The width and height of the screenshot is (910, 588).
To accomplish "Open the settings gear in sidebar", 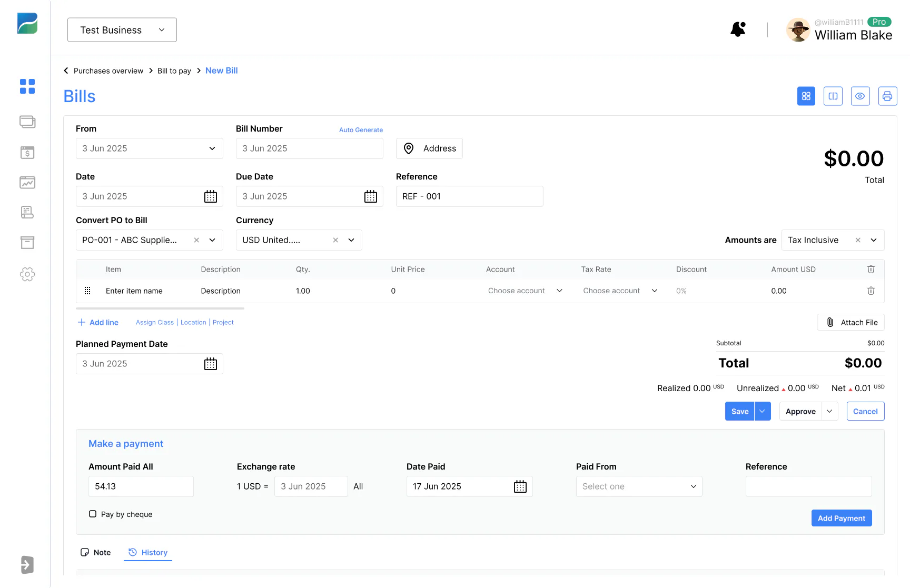I will 27,274.
